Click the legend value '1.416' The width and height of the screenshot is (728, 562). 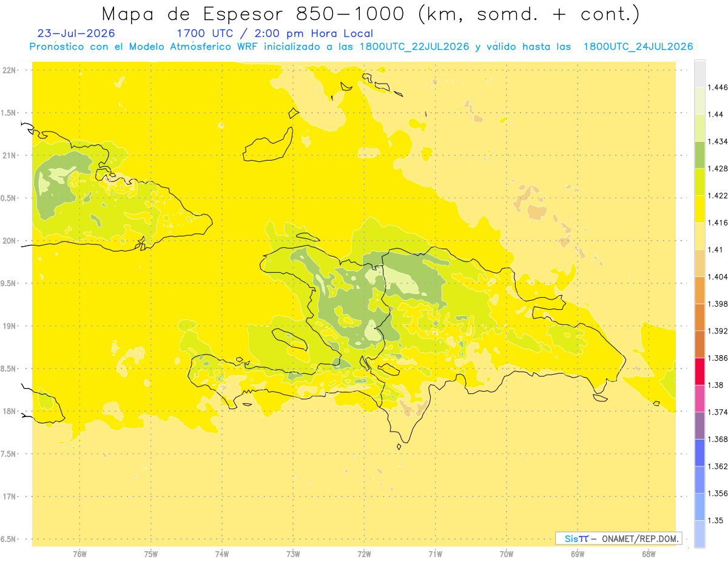point(718,222)
